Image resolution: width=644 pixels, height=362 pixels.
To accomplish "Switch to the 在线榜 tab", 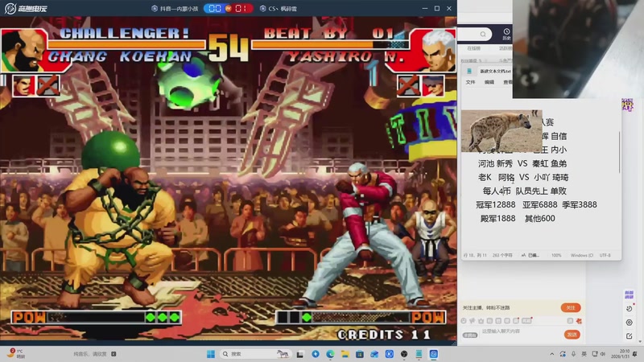I will click(x=473, y=48).
